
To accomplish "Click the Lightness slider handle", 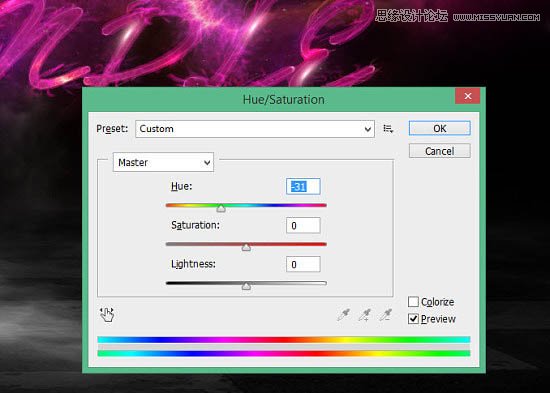I will coord(246,286).
